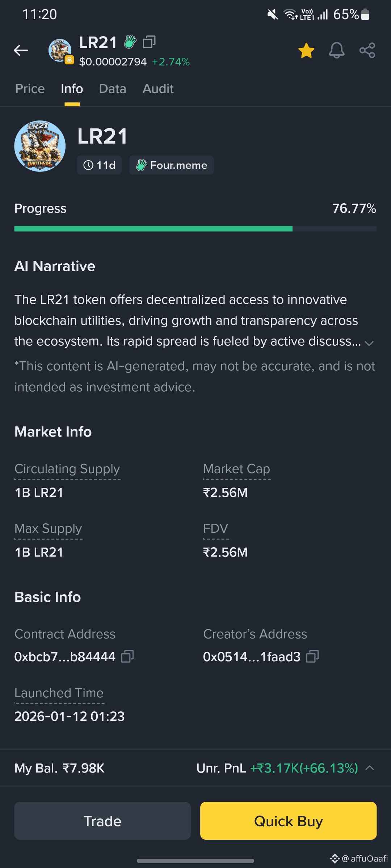Screen dimensions: 391x868
Task: Open price alerts bell icon
Action: (336, 50)
